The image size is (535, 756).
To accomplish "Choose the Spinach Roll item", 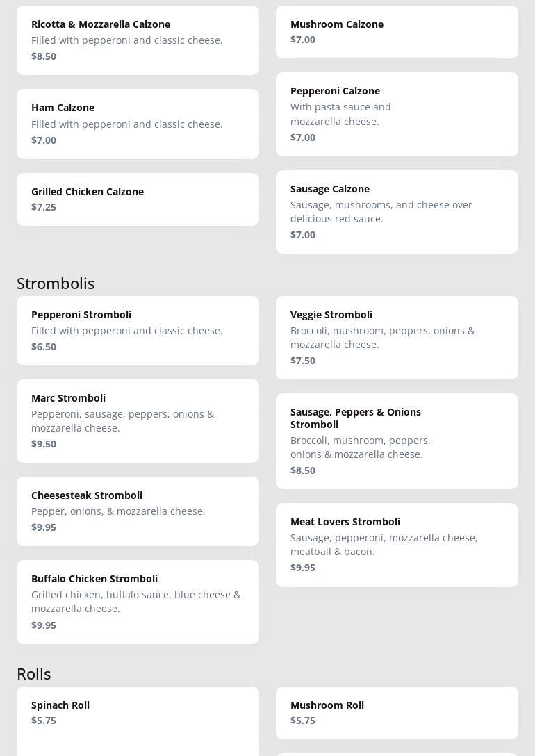I will pos(138,713).
